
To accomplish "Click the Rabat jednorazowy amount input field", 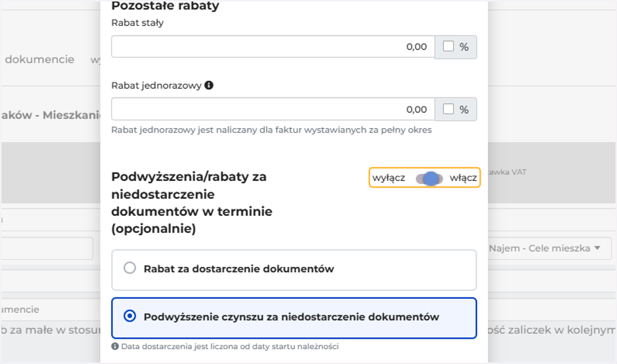I will pos(273,109).
